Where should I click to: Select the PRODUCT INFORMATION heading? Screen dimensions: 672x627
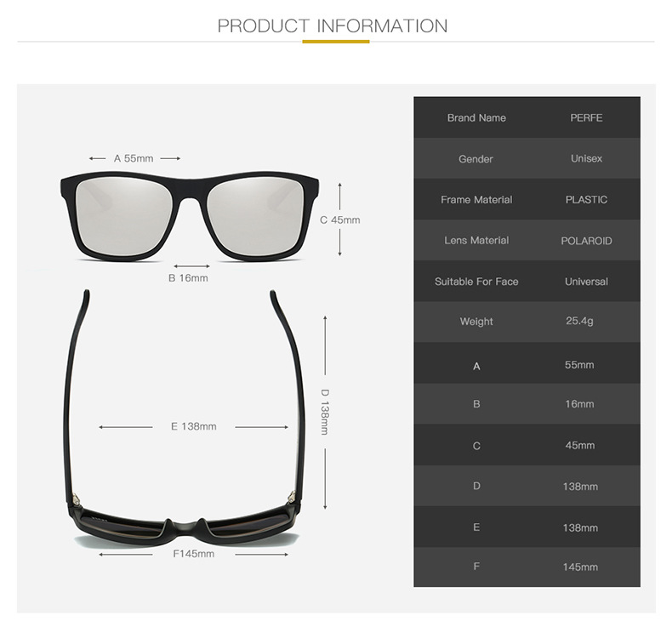(x=333, y=26)
